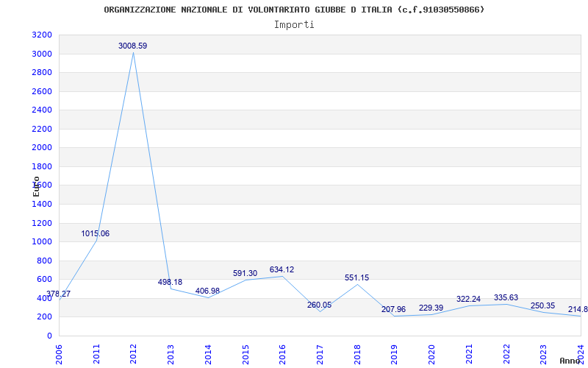Select the y-axis value 2600
Image resolution: width=588 pixels, height=368 pixels.
point(43,91)
